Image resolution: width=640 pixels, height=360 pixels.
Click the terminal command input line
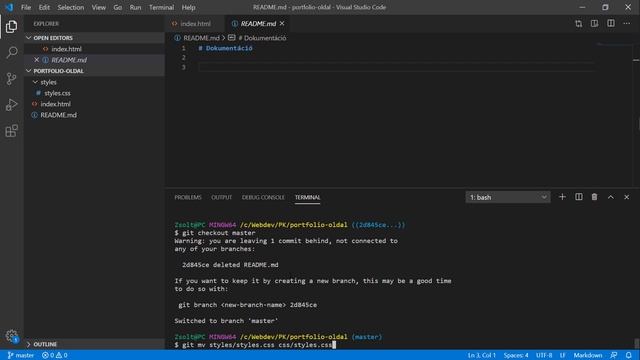255,345
